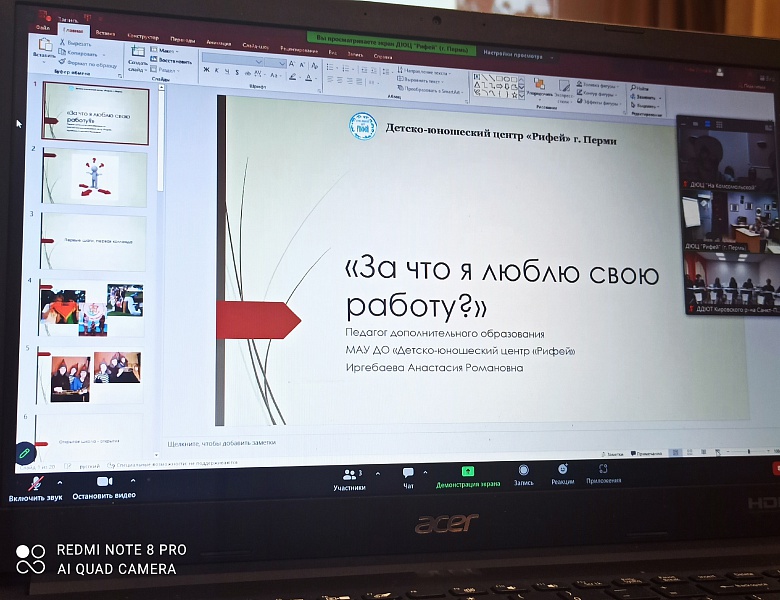Viewport: 780px width, 600px height.
Task: Open the Участники participants panel
Action: [x=350, y=480]
